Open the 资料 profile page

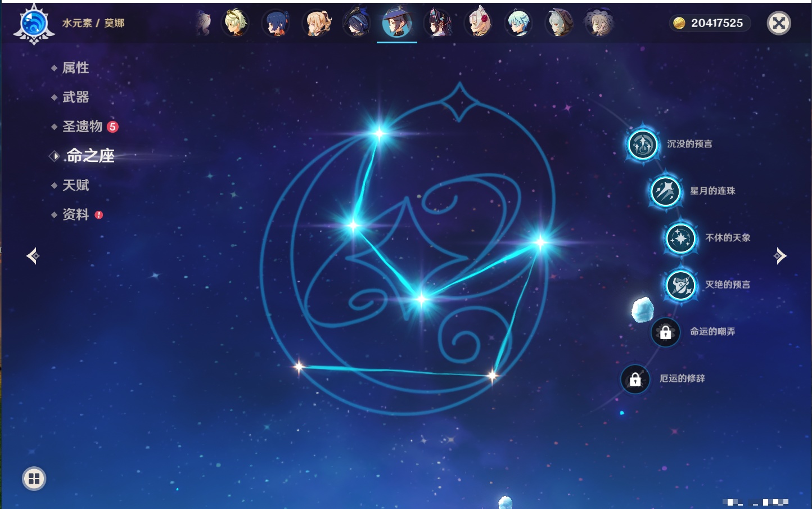pos(75,214)
